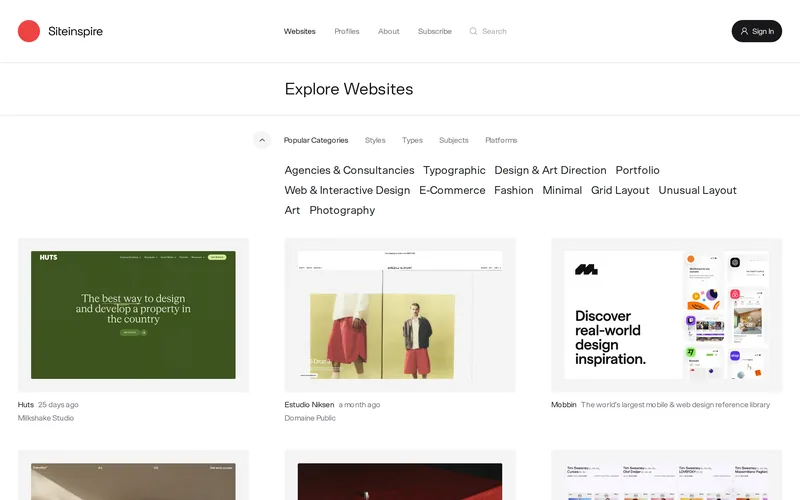Click the user icon in Sign In button
This screenshot has height=500, width=800.
tap(744, 31)
